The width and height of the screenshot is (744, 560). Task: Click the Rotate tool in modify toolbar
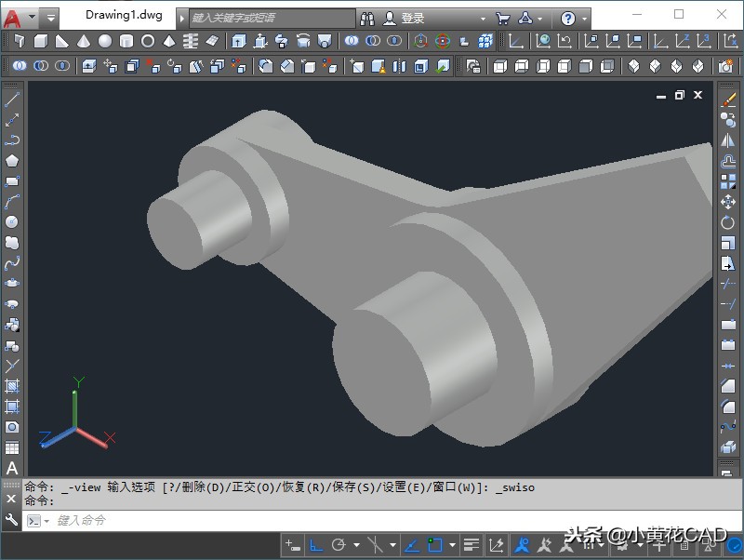728,222
